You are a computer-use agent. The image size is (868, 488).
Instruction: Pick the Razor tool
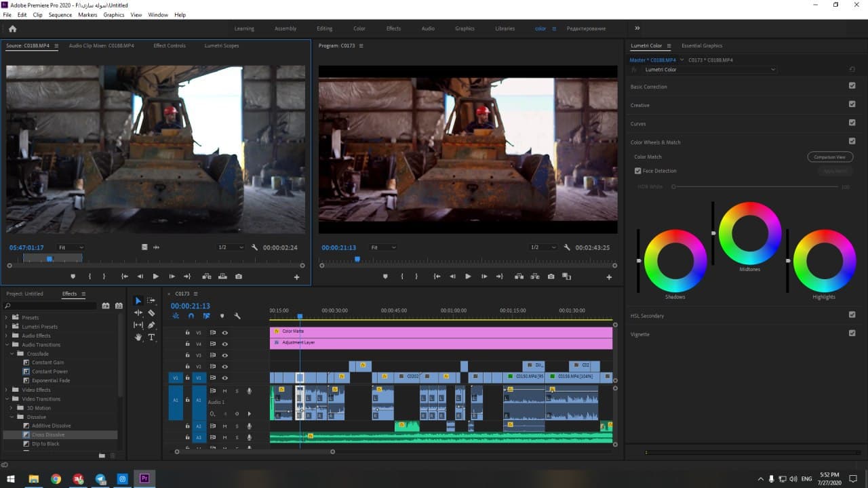(151, 313)
